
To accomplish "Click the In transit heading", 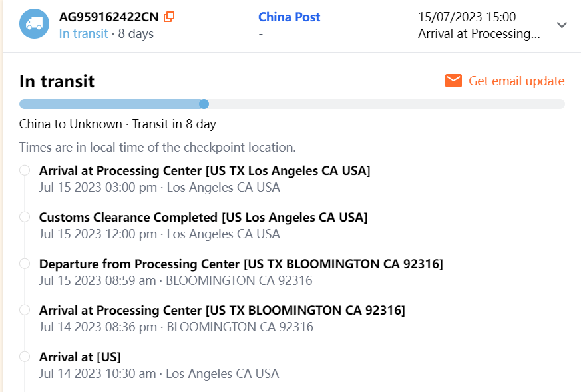I will click(57, 81).
